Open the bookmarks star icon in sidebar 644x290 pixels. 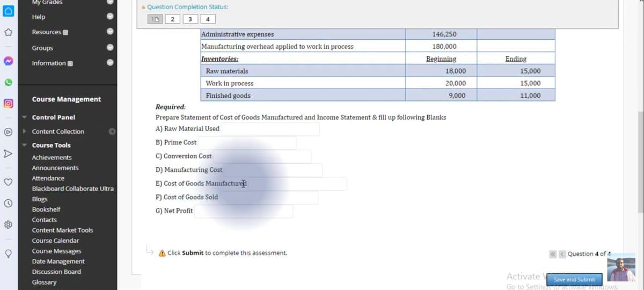[8, 32]
